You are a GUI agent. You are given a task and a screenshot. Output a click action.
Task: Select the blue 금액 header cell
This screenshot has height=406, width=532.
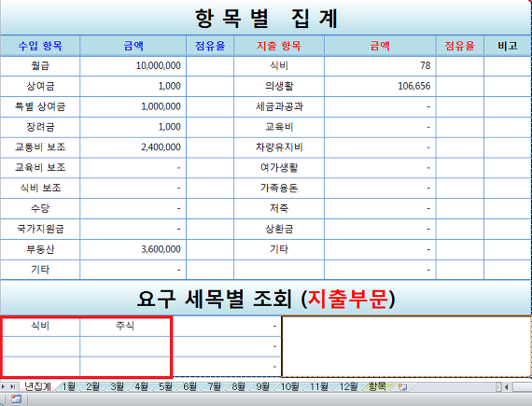[x=133, y=46]
